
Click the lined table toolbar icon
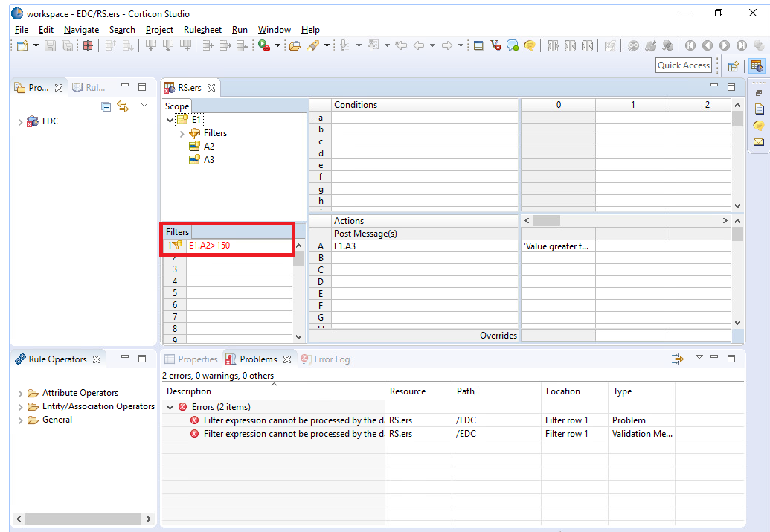point(478,45)
